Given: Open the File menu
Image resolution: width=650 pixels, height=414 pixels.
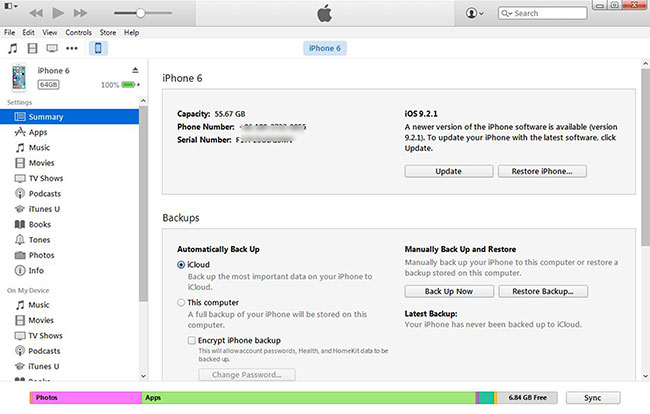Looking at the screenshot, I should point(10,32).
